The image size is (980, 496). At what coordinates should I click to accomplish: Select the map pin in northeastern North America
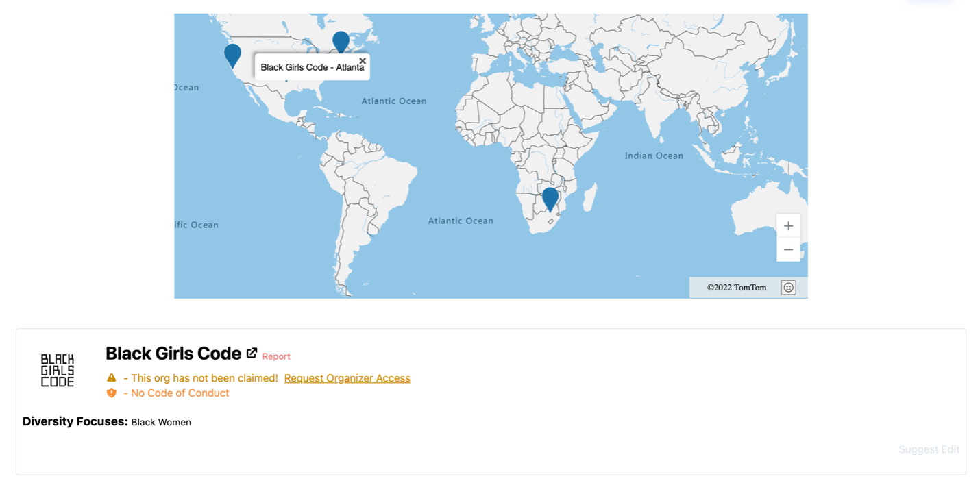pos(341,41)
